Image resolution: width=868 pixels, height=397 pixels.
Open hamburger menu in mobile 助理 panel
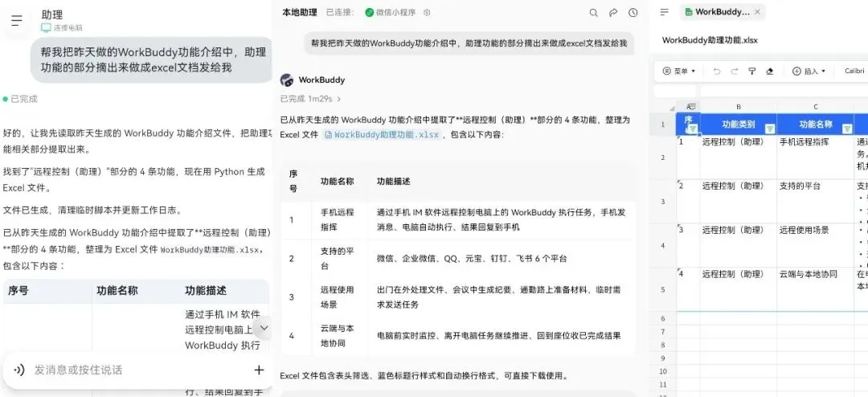point(17,21)
